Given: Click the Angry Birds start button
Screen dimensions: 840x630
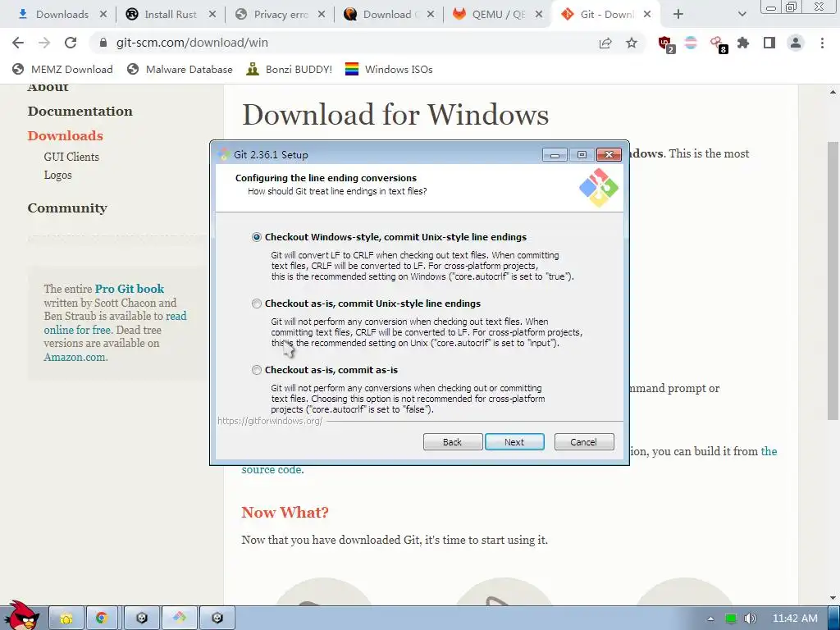Looking at the screenshot, I should pos(21,615).
